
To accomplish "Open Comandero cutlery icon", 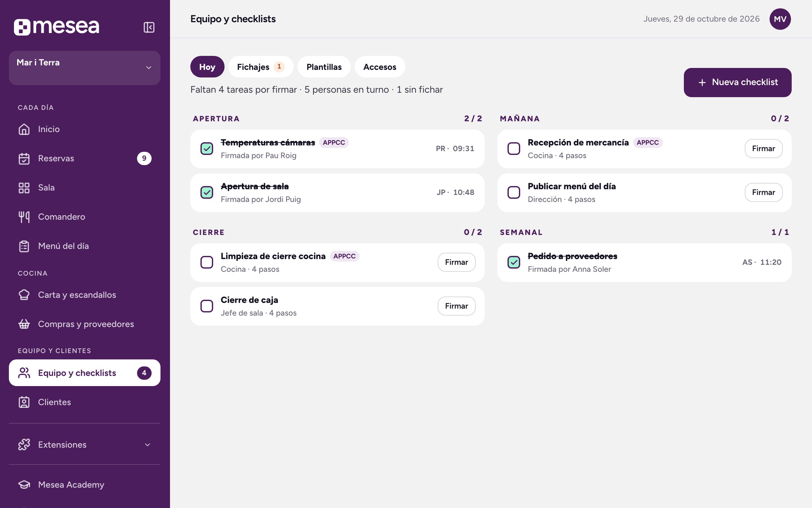I will 24,217.
